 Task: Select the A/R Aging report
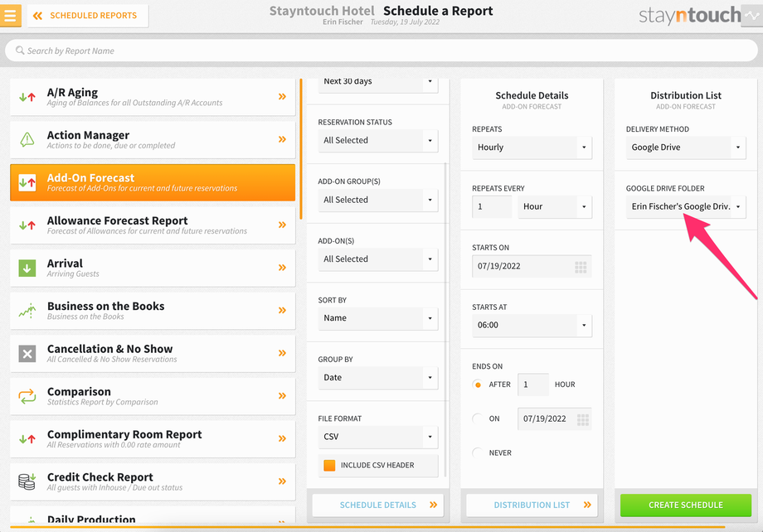tap(153, 97)
